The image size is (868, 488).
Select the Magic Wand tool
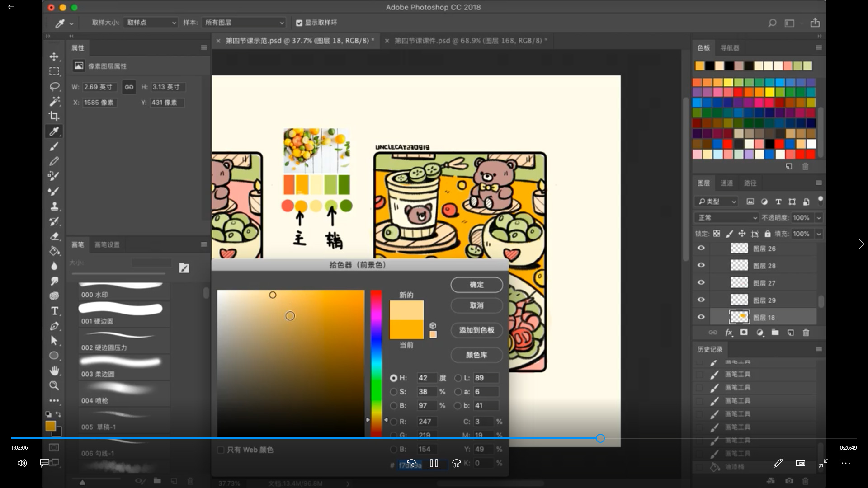point(54,101)
